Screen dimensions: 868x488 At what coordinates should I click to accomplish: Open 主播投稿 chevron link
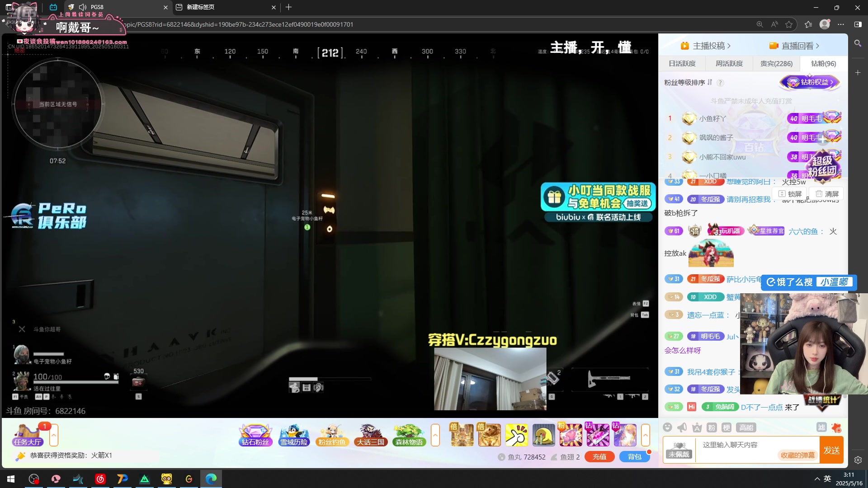click(x=706, y=46)
